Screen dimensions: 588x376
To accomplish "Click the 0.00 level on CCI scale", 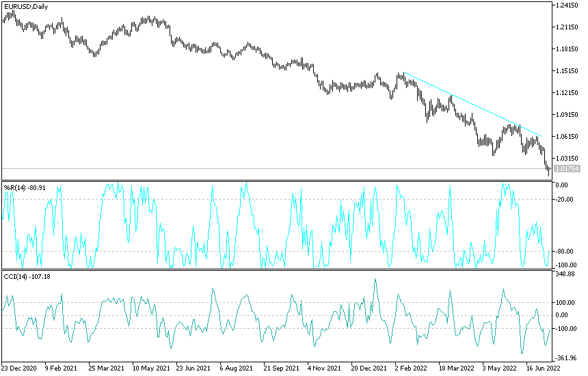I will [562, 315].
